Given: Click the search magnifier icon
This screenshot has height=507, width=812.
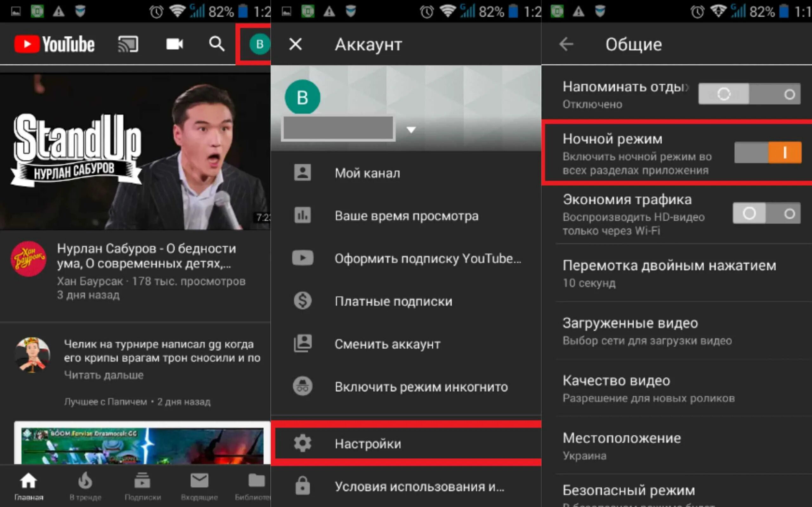Looking at the screenshot, I should click(x=216, y=44).
